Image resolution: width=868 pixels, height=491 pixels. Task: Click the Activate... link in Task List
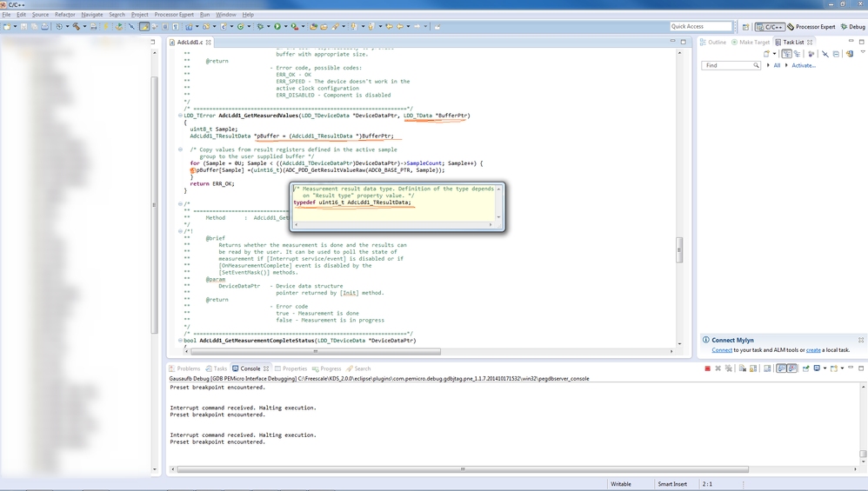click(x=804, y=65)
